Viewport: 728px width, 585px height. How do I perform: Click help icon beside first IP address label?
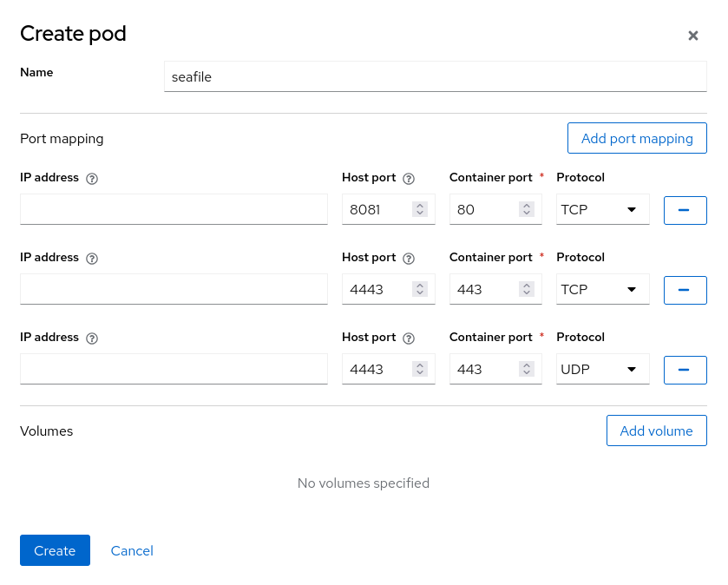92,178
